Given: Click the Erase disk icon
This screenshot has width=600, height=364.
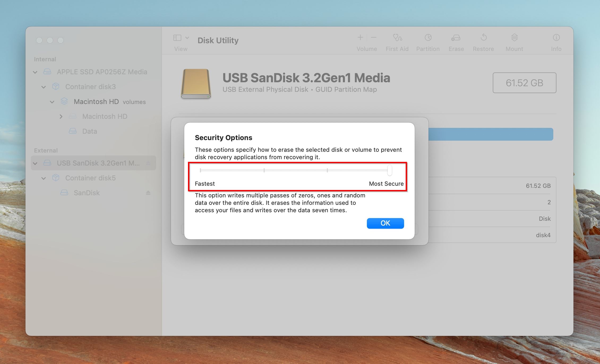Looking at the screenshot, I should (x=456, y=38).
